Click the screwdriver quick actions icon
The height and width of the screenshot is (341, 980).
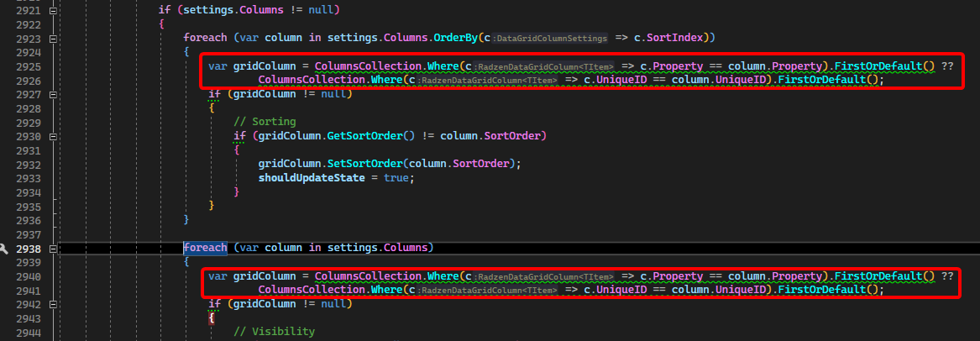point(5,249)
